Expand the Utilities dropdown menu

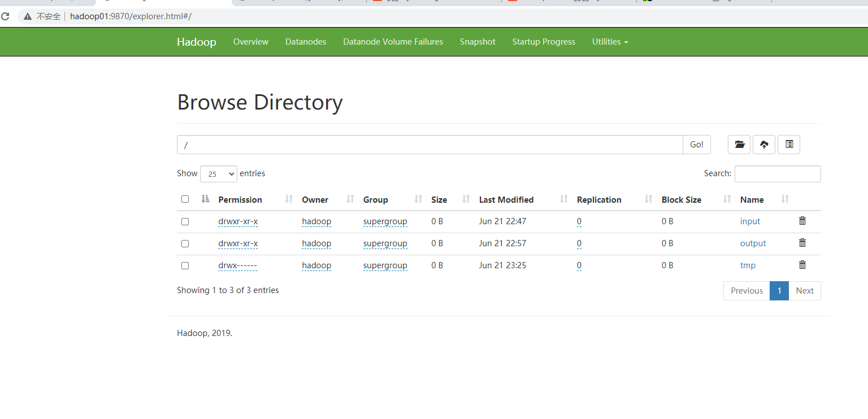coord(610,42)
